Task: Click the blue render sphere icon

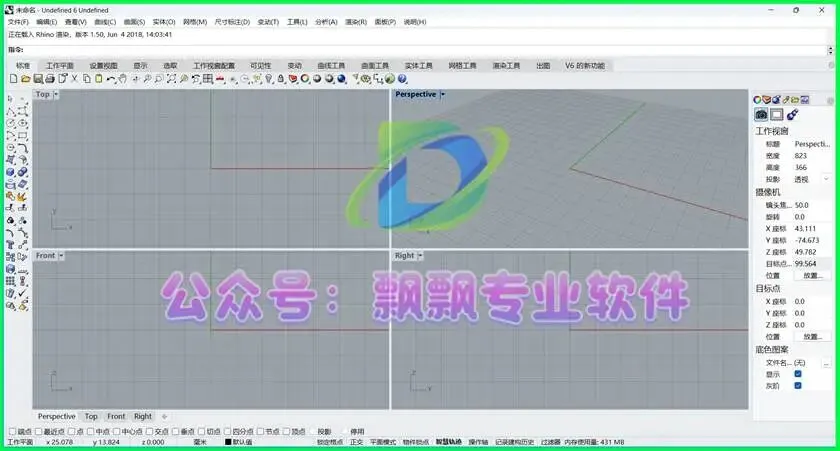Action: click(341, 79)
